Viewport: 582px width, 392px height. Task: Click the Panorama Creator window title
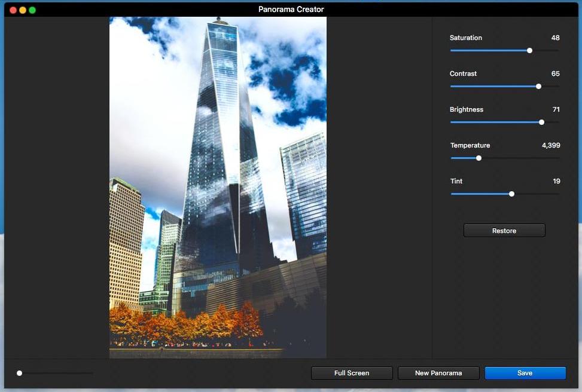point(291,10)
